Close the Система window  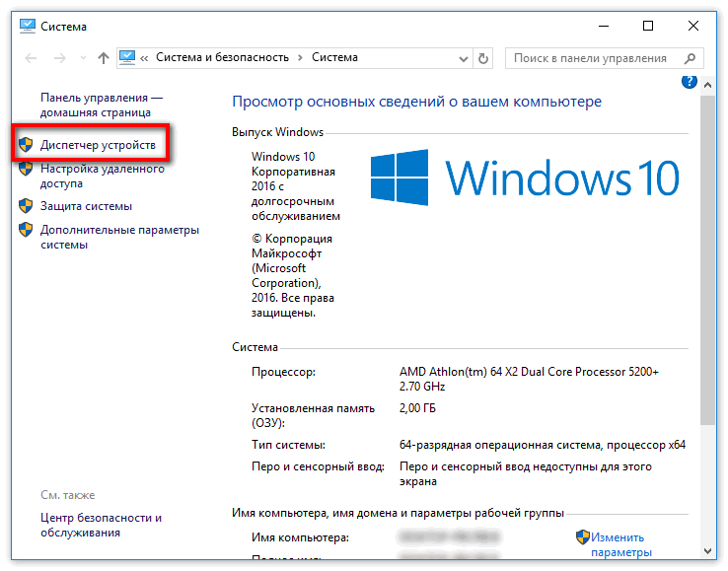tap(693, 26)
